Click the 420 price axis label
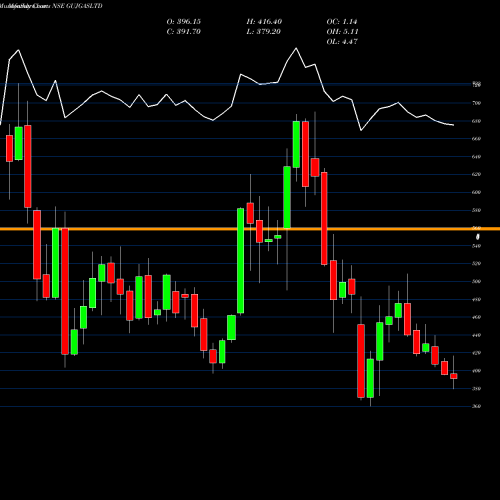This screenshot has height=500, width=500. [477, 353]
